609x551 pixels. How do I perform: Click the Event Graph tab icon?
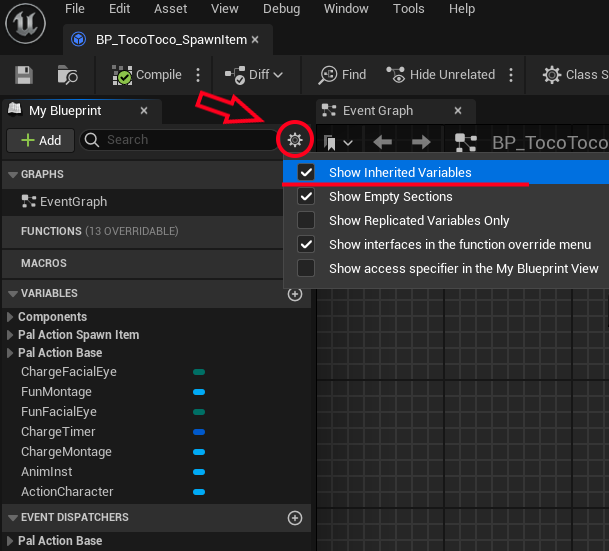coord(329,110)
